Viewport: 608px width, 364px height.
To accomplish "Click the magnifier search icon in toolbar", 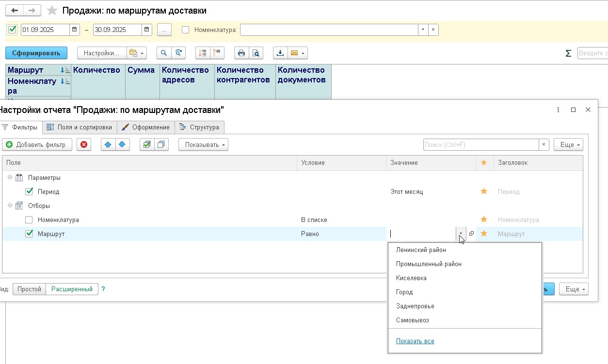I will pos(164,53).
